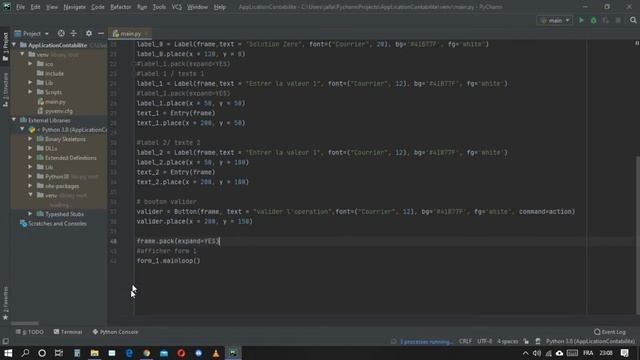
Task: Place cursor on form_1.mainloop() line
Action: coord(169,261)
